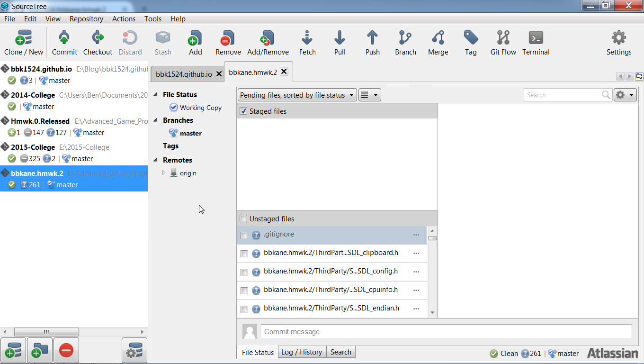The image size is (644, 364).
Task: Open the Terminal from the toolbar
Action: coord(535,42)
